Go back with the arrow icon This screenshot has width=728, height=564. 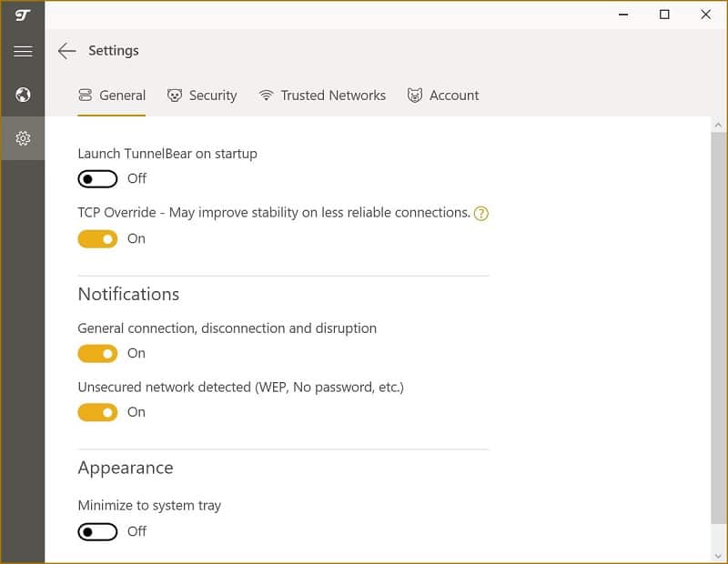coord(66,51)
